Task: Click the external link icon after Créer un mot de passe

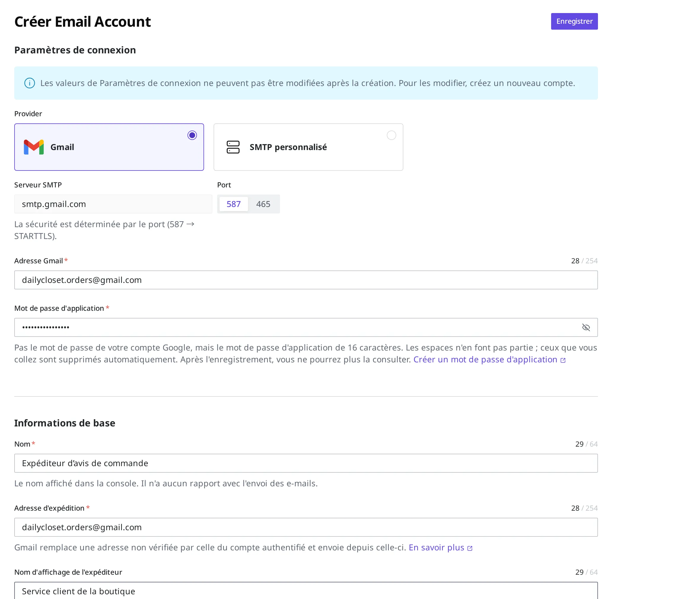Action: (562, 360)
